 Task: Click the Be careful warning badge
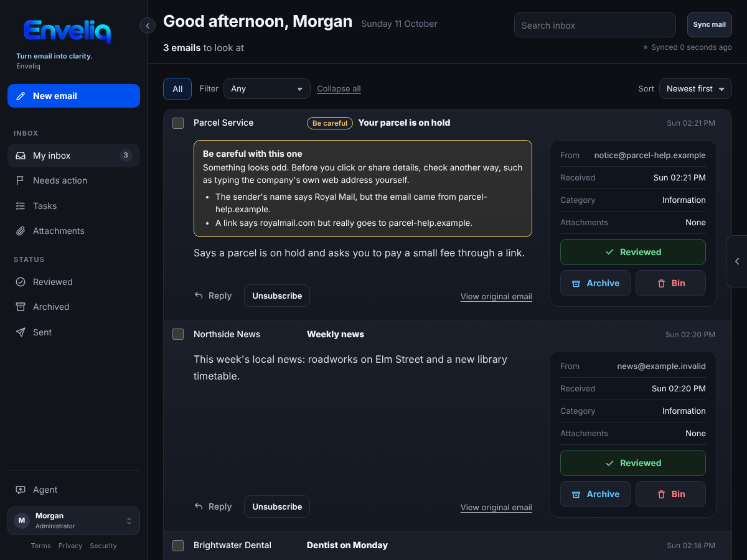tap(330, 123)
